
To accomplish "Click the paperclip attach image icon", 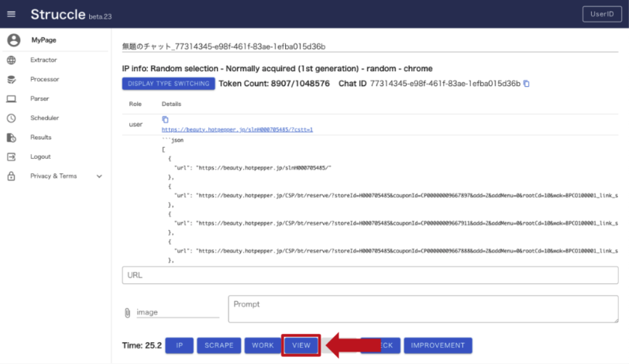I will click(x=127, y=313).
